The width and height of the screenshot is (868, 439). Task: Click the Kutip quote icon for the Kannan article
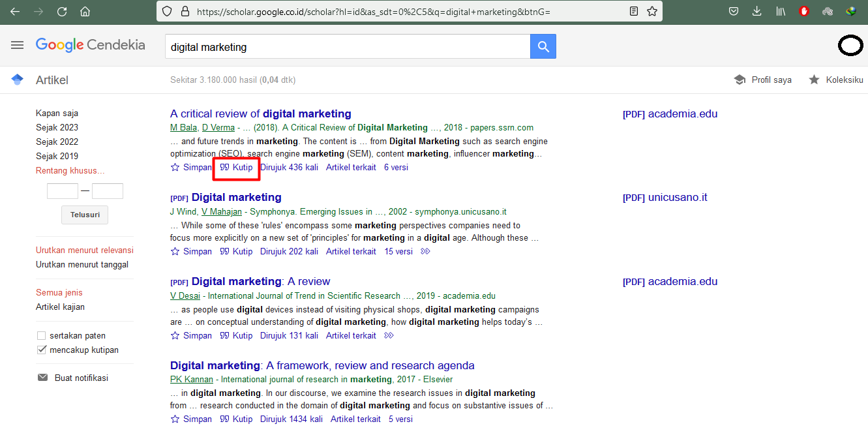225,419
